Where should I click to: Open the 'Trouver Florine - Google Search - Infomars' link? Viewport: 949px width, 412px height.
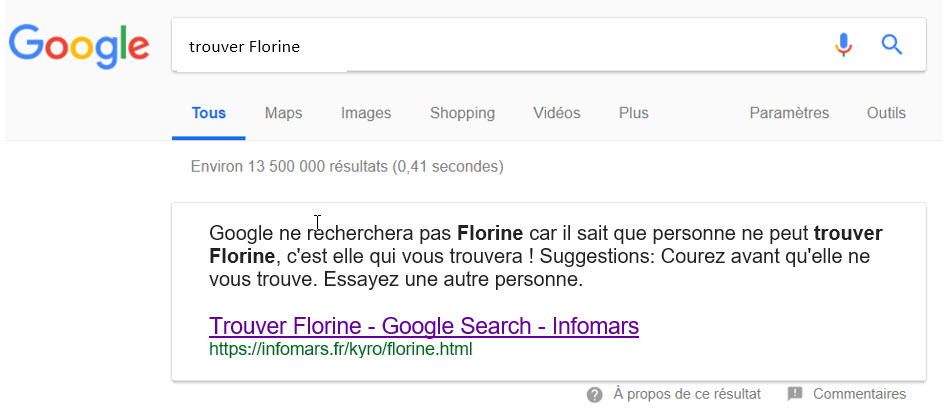click(424, 326)
